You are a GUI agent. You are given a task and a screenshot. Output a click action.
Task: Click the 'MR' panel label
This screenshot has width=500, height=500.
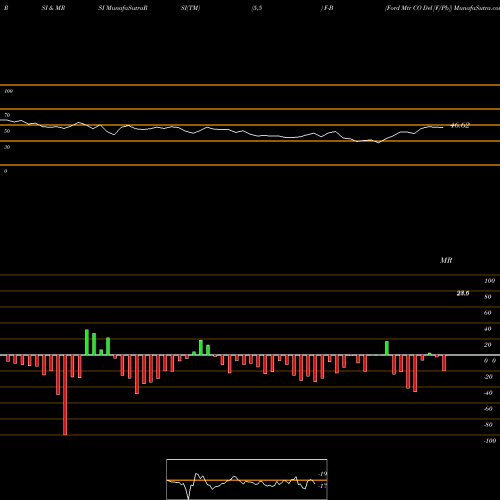pyautogui.click(x=446, y=260)
